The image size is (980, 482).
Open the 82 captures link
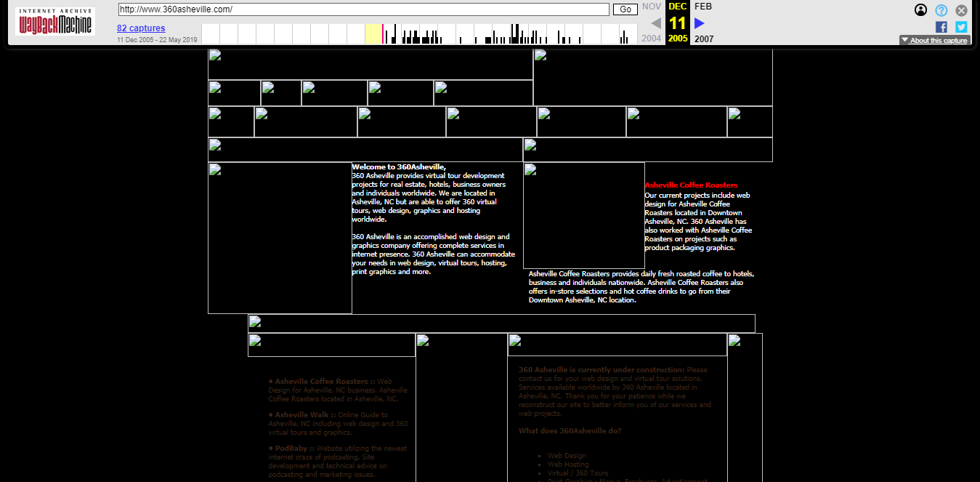click(x=141, y=28)
